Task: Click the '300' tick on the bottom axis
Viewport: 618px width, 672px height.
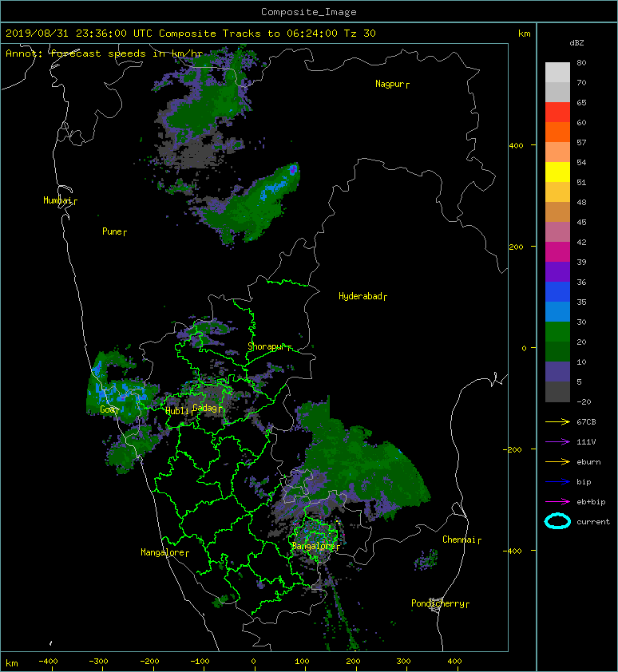Action: point(403,662)
